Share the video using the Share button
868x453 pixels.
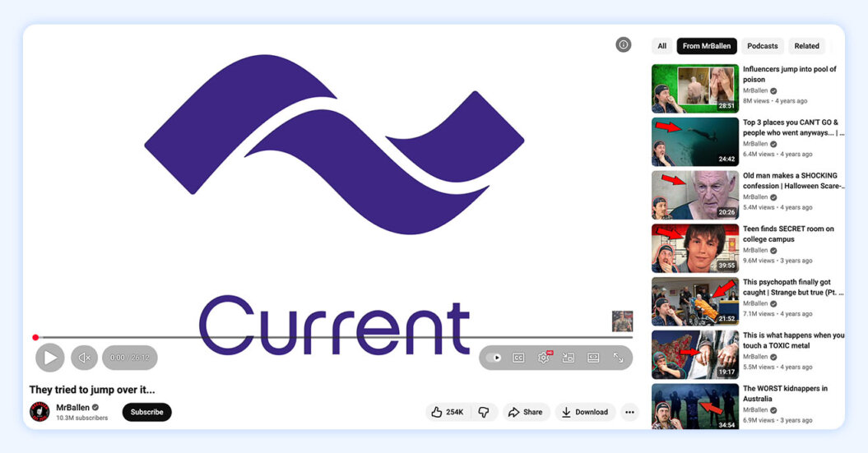point(525,412)
